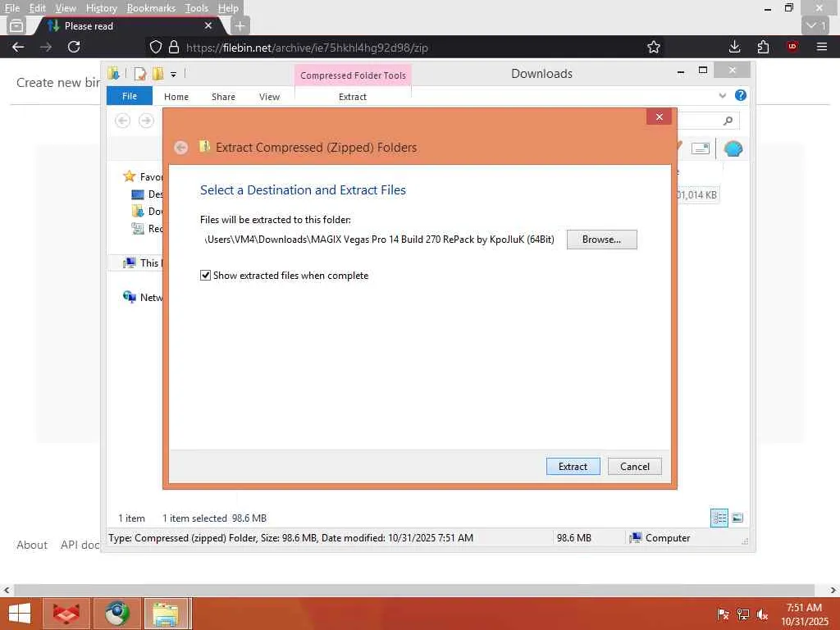Click new folder icon in quick access toolbar

[x=158, y=73]
